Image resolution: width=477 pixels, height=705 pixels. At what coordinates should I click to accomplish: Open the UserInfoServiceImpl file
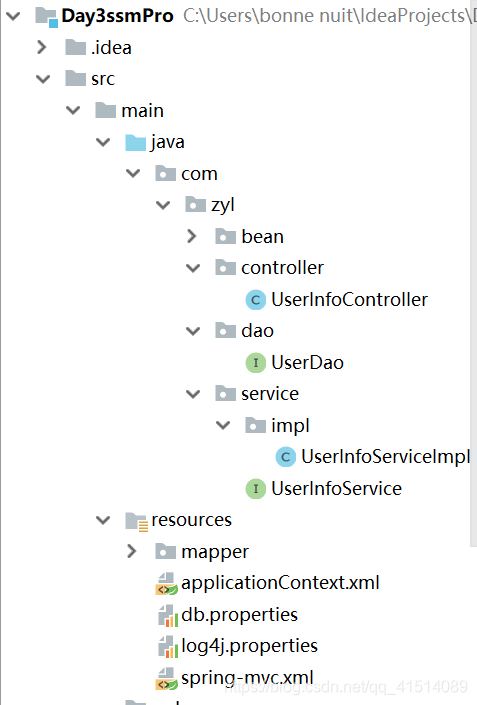pos(386,457)
